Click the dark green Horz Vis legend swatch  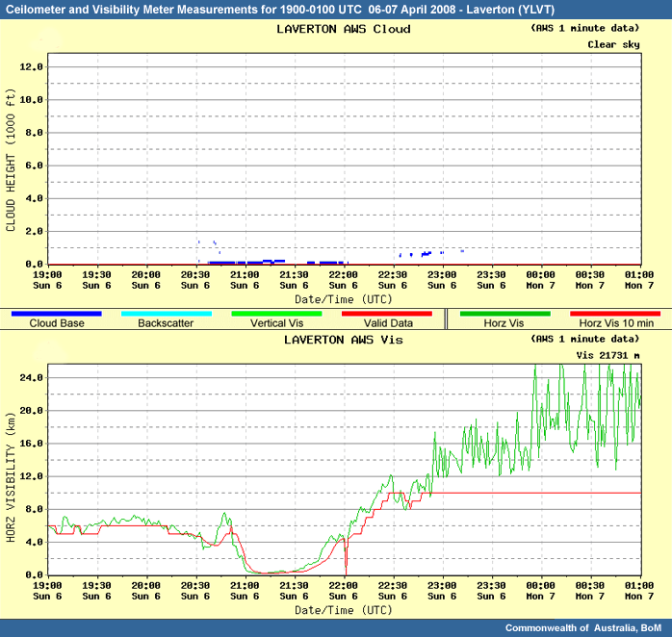point(505,314)
